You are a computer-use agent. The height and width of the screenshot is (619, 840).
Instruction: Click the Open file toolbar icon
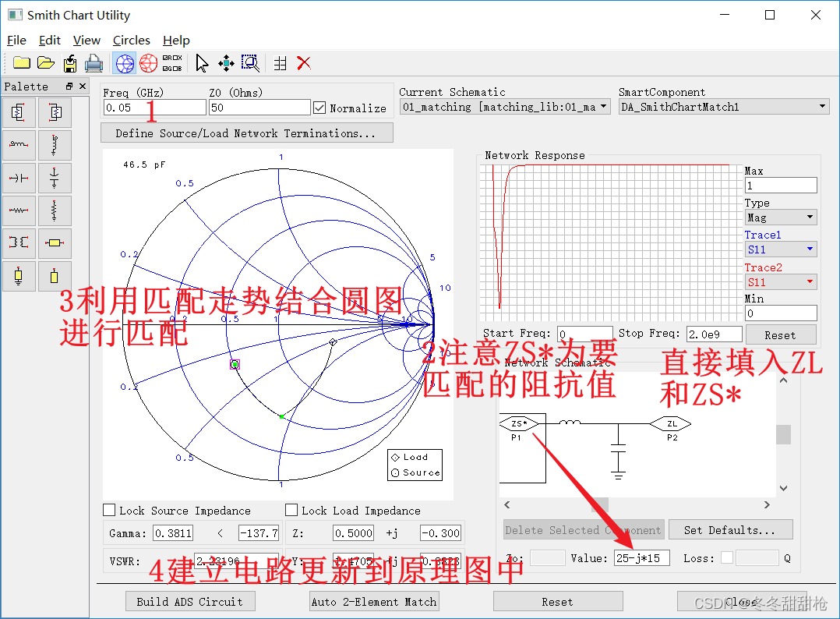pos(46,63)
